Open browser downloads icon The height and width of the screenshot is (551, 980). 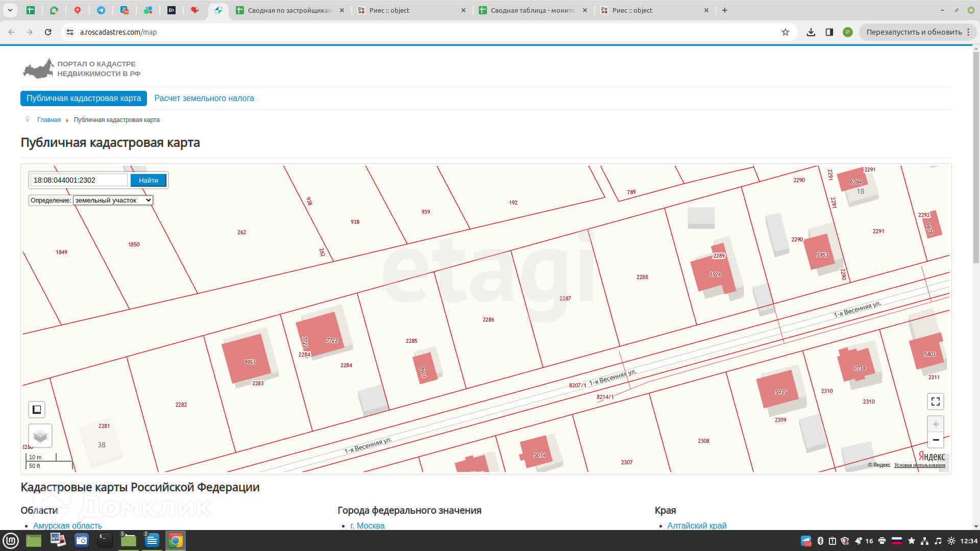811,32
